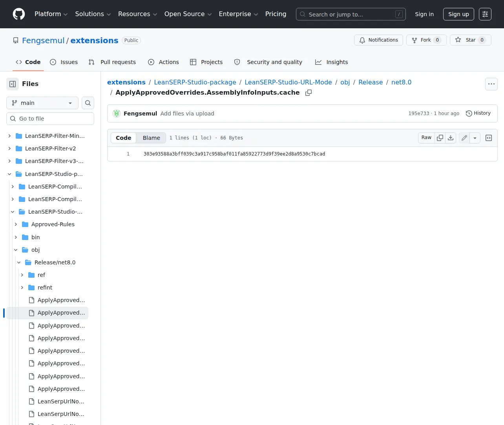Collapse LeanSERP-Studio-p... folder chevron
This screenshot has width=504, height=425.
tap(9, 174)
